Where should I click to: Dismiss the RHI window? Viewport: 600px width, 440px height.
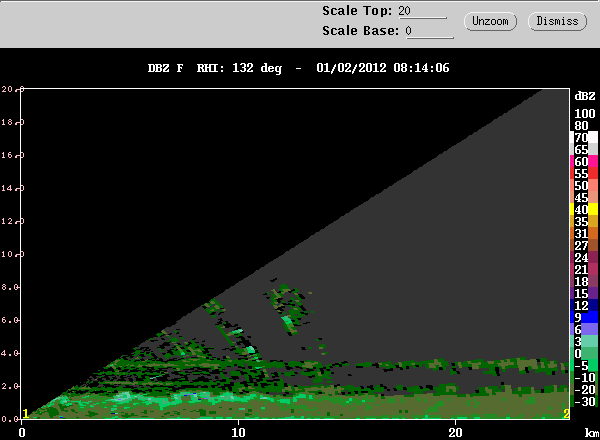click(557, 21)
